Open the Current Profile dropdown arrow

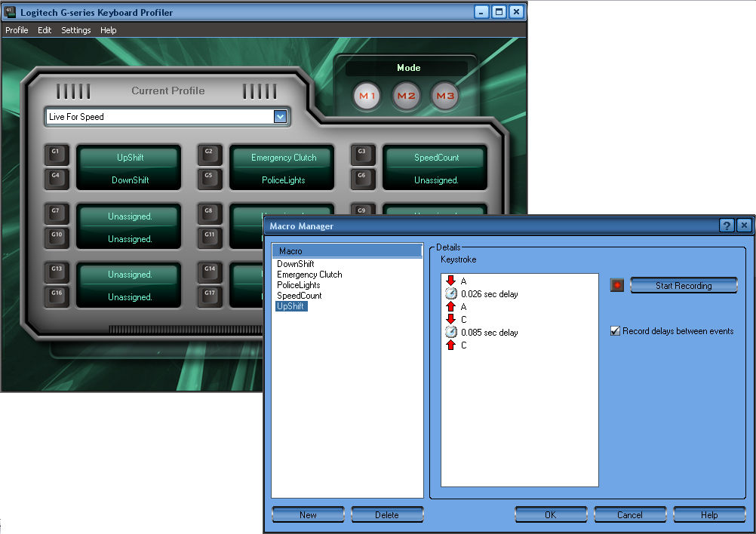[x=280, y=117]
